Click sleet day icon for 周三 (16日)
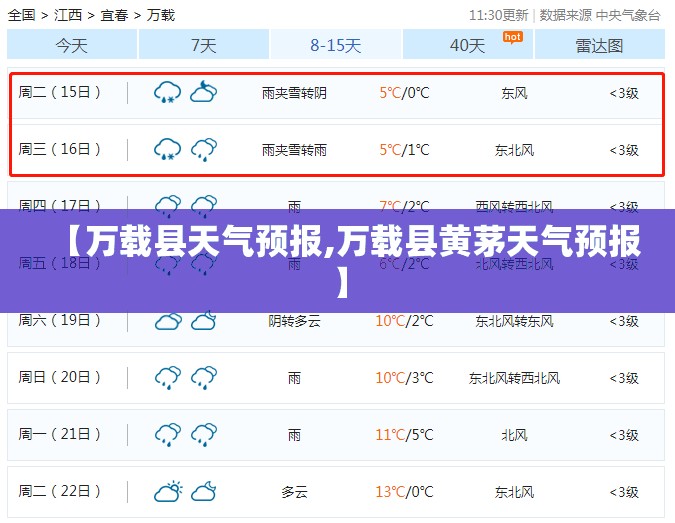Screen dimensions: 675x523 click(x=167, y=149)
